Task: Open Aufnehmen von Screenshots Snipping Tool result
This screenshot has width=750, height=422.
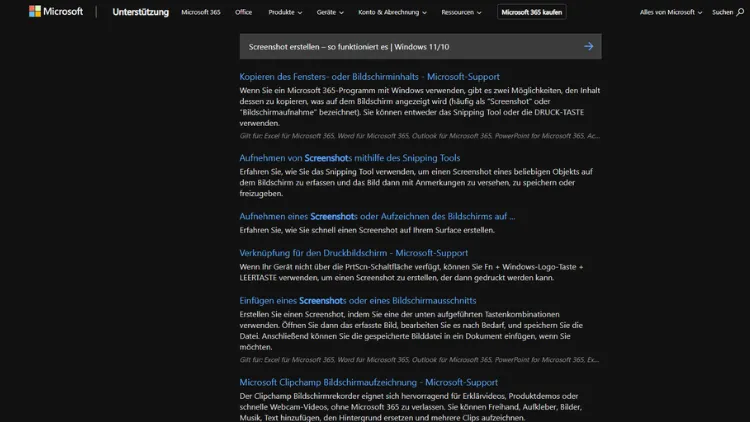Action: 350,158
